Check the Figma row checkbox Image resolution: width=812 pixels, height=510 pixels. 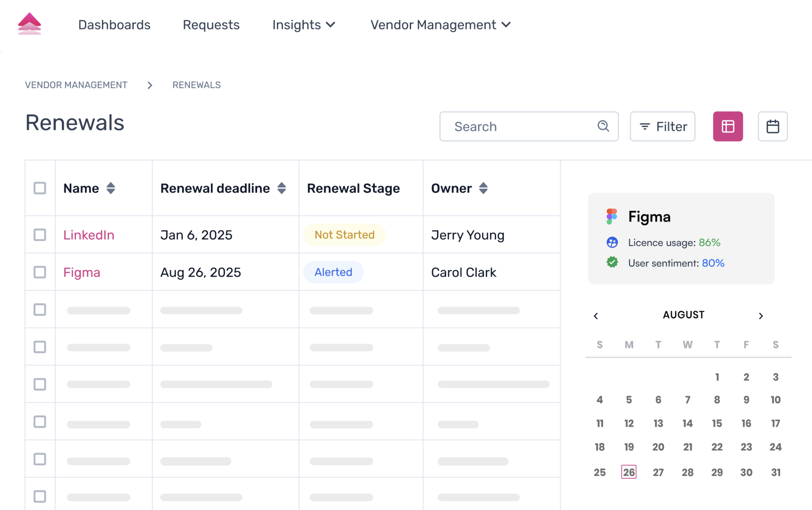coord(40,272)
